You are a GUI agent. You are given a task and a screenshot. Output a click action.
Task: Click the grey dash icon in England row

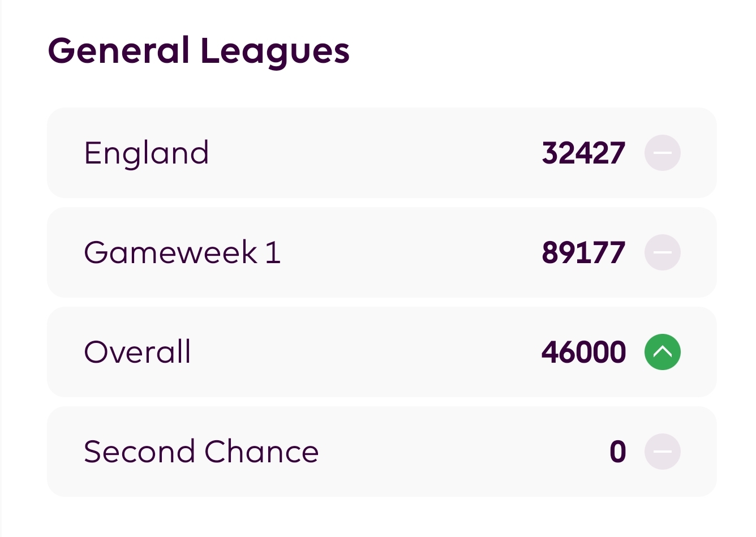[x=662, y=153]
